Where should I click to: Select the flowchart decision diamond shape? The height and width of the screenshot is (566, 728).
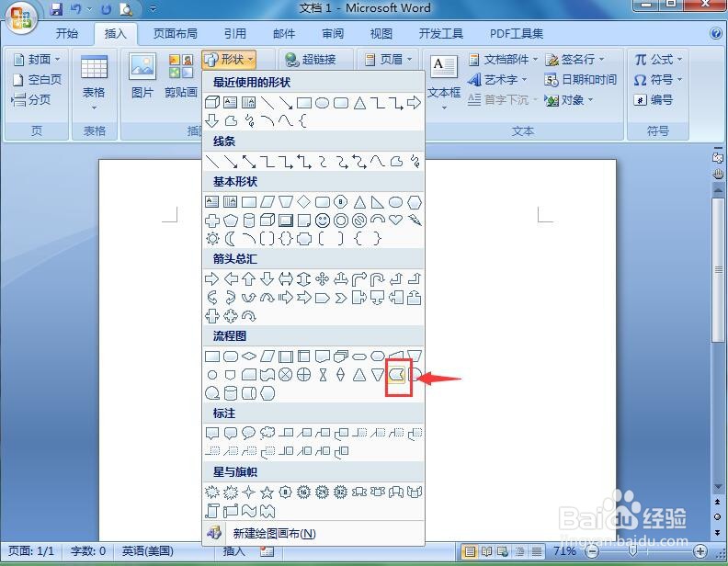249,357
